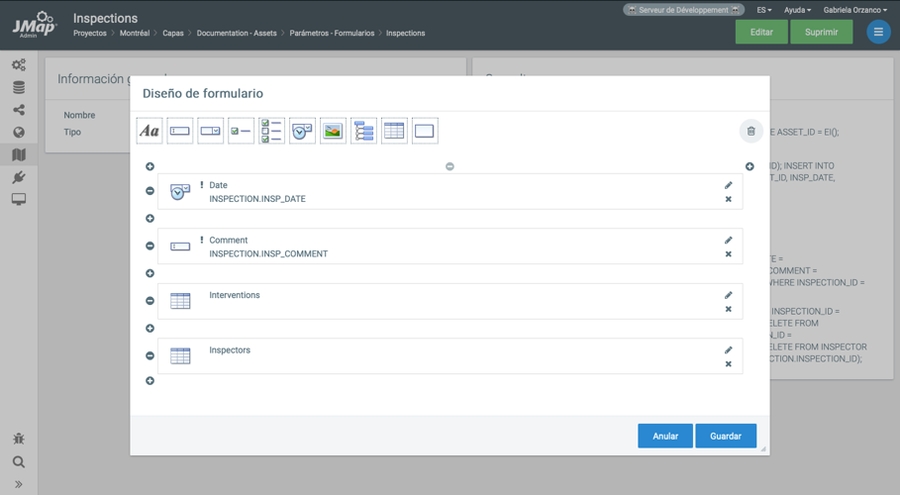Add a tree component to the form
Viewport: 900px width, 495px height.
pos(364,131)
